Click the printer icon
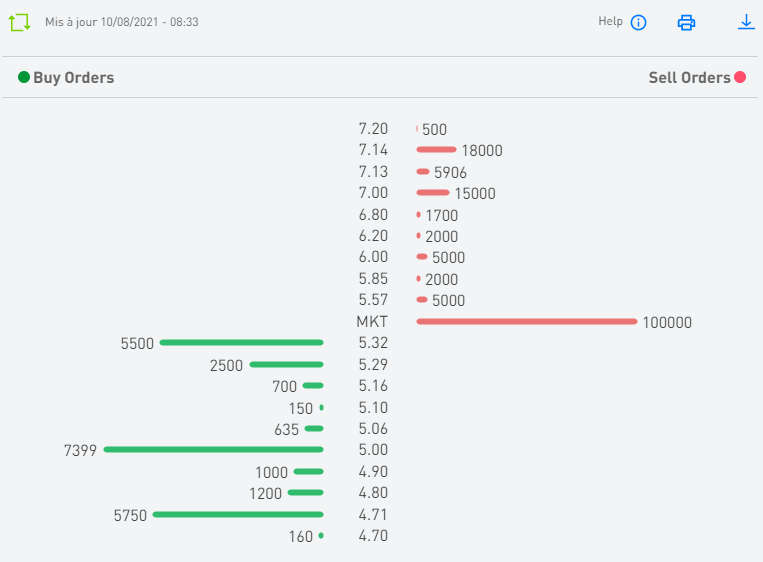The image size is (763, 562). pos(686,22)
